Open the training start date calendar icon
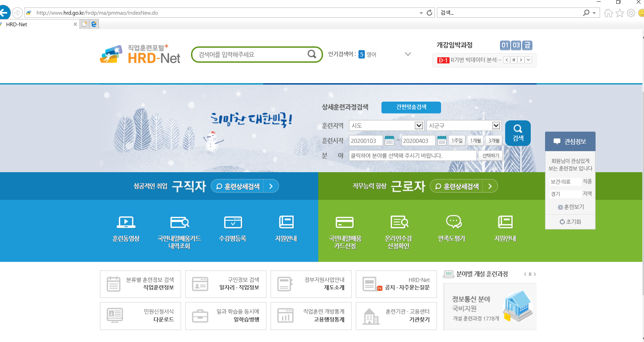This screenshot has width=644, height=342. coord(389,140)
